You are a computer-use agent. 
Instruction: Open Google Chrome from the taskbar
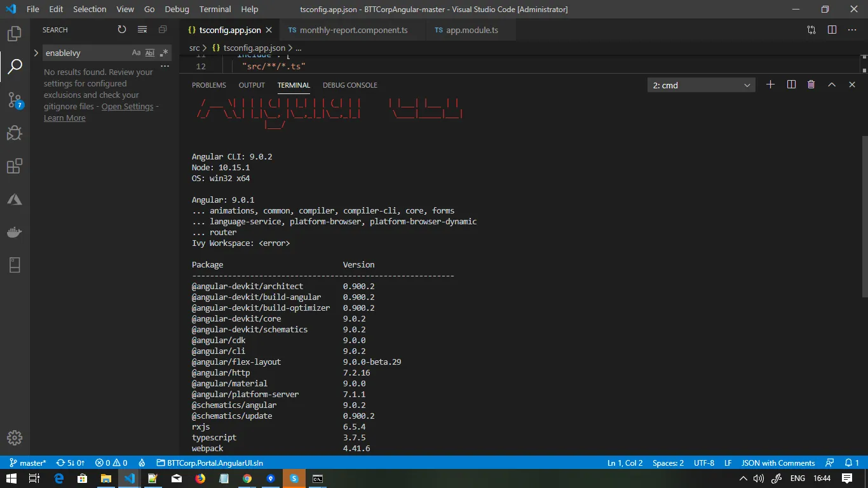[x=247, y=478]
